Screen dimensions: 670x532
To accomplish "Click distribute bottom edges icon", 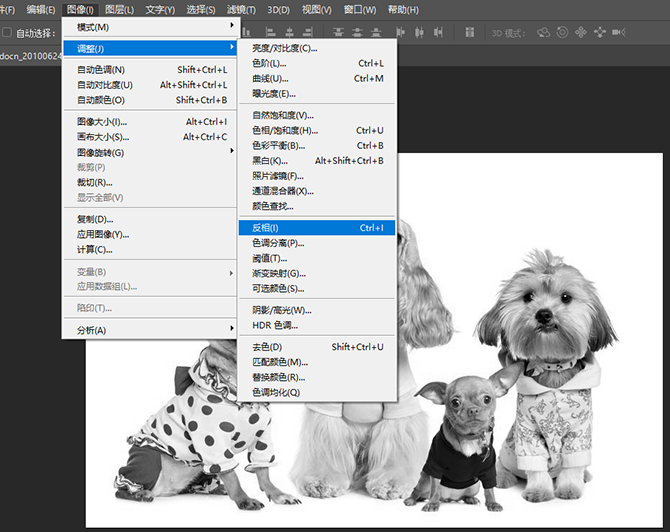I will pos(376,32).
